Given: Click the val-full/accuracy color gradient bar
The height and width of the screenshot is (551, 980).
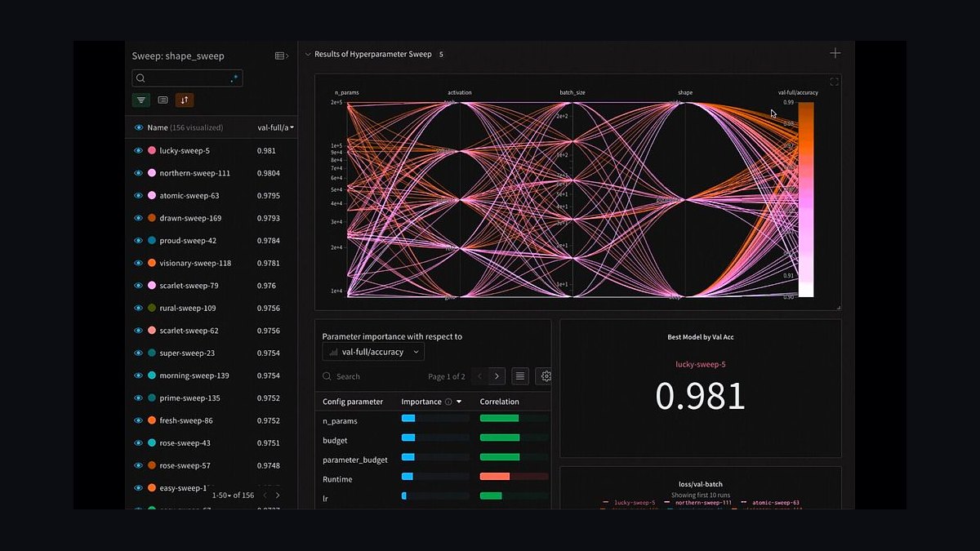Looking at the screenshot, I should point(806,199).
